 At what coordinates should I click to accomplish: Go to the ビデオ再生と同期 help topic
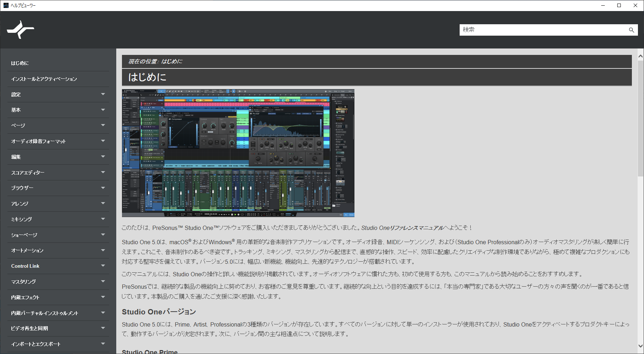point(30,328)
